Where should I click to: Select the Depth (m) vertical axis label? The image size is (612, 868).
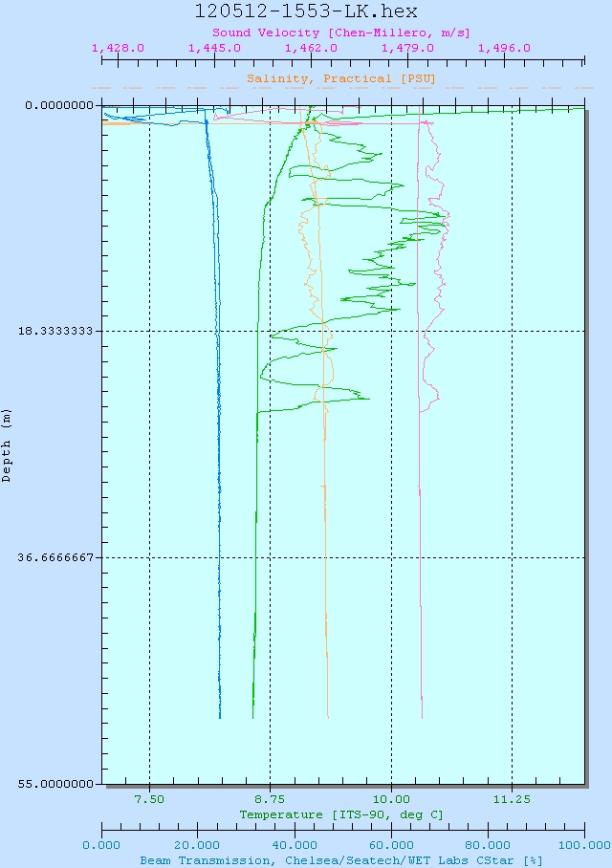[x=8, y=445]
